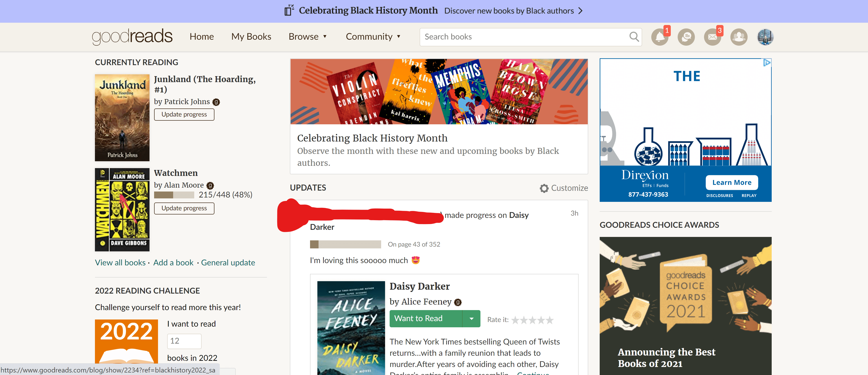Click Goodreads author badge next to Alice Feeney
The width and height of the screenshot is (868, 375).
458,302
